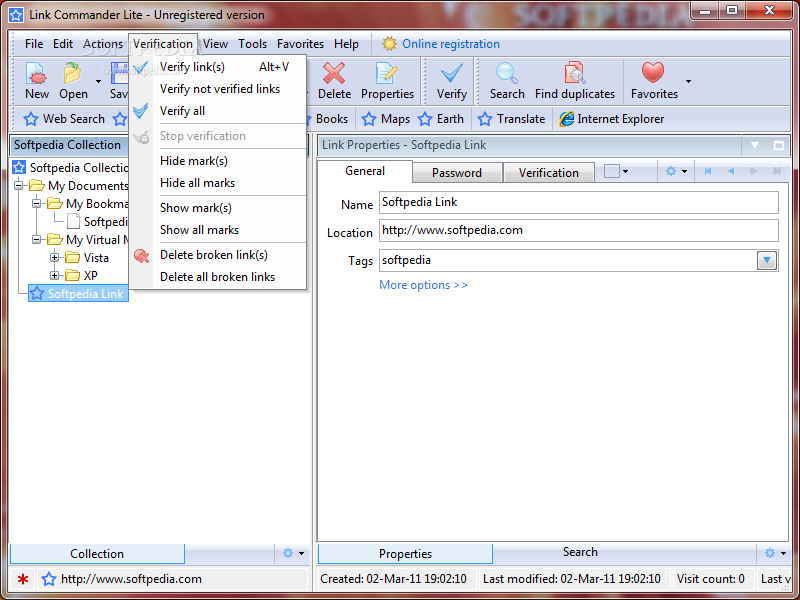Select the bottom Collection tab
The image size is (800, 600).
coord(97,554)
